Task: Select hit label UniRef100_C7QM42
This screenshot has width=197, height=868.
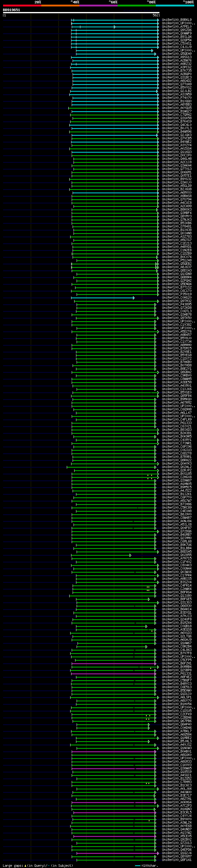Action: 177,115
